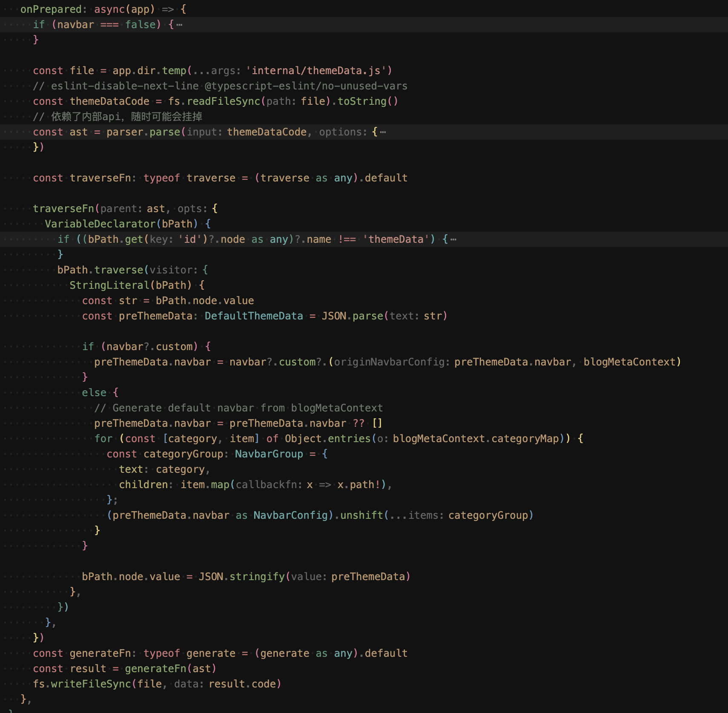Click 'NavbarGroup' type annotation
The height and width of the screenshot is (713, 728).
point(269,454)
